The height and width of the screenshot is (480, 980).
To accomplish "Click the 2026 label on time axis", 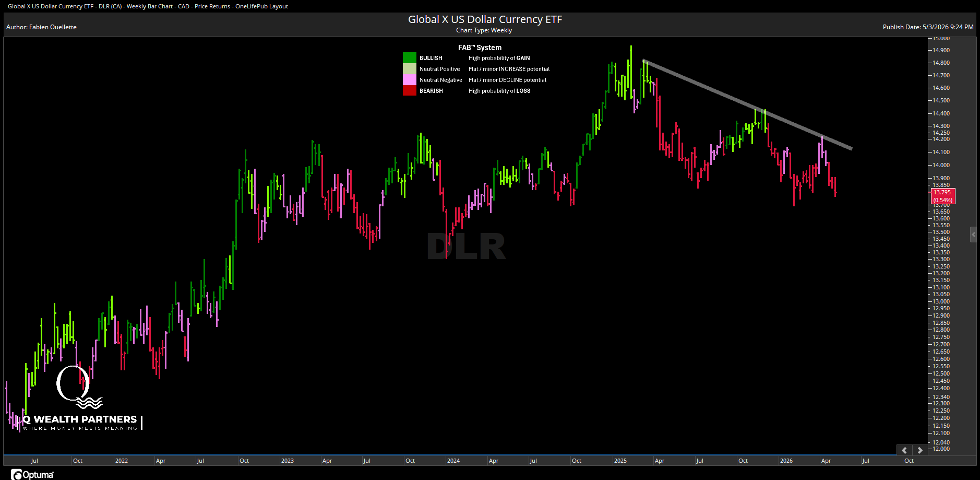I will tap(786, 461).
